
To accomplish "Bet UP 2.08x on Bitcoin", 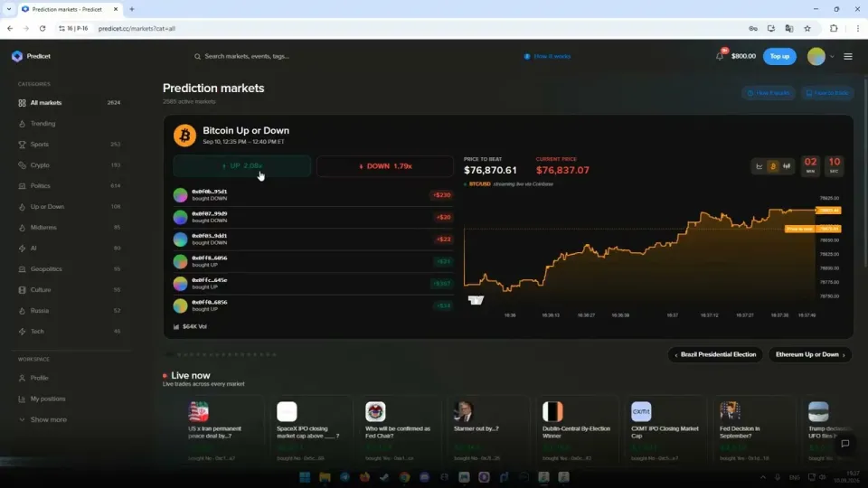I will (x=242, y=166).
